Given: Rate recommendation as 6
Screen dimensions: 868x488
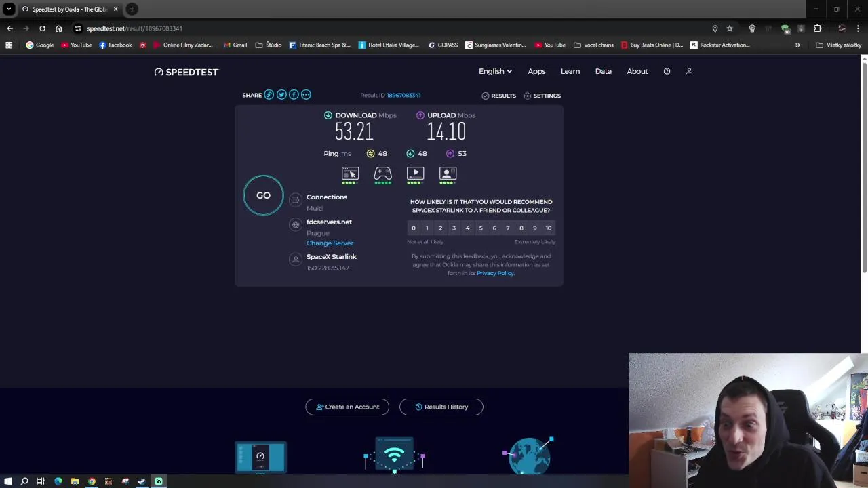Looking at the screenshot, I should click(494, 228).
